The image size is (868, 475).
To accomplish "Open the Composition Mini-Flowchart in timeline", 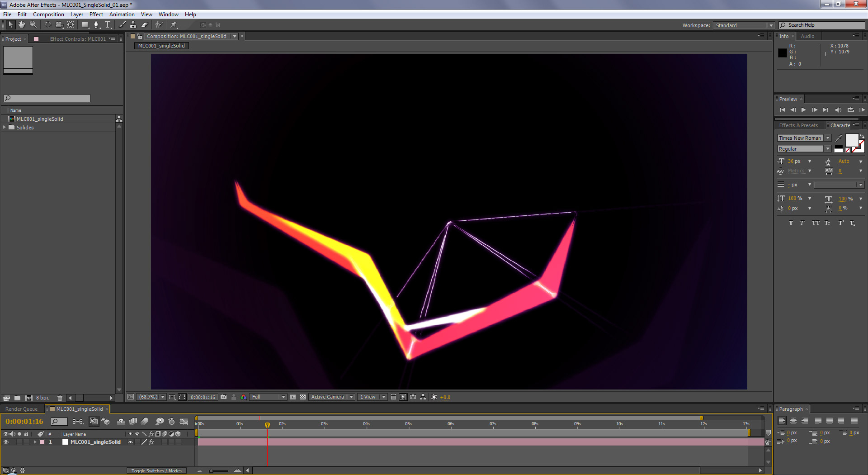I will [x=78, y=421].
